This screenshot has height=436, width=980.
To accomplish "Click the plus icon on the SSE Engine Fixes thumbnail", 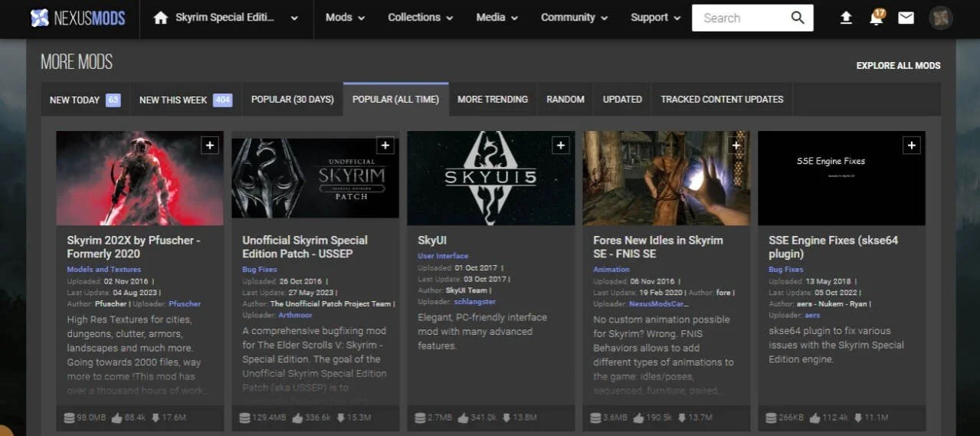I will point(911,146).
